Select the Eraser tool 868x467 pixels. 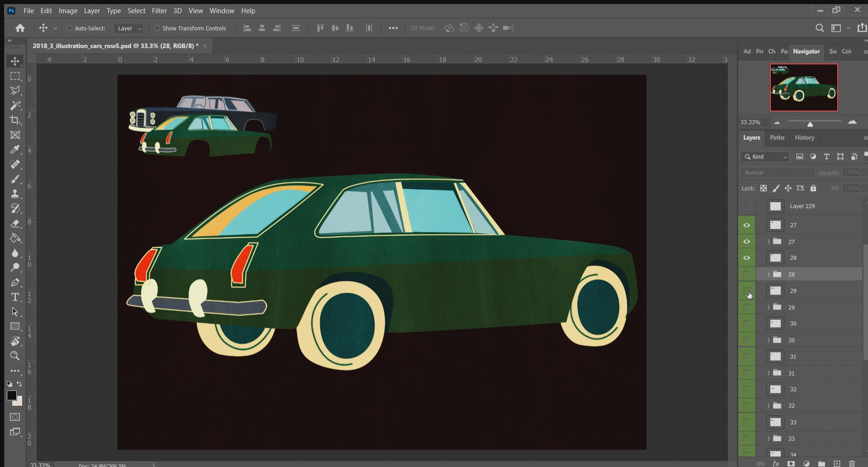[15, 224]
